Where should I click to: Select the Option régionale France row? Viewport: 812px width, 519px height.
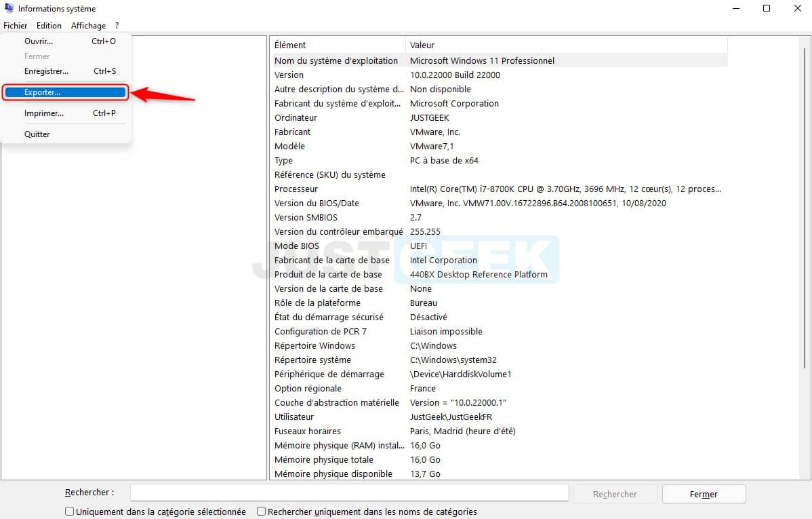pyautogui.click(x=499, y=389)
